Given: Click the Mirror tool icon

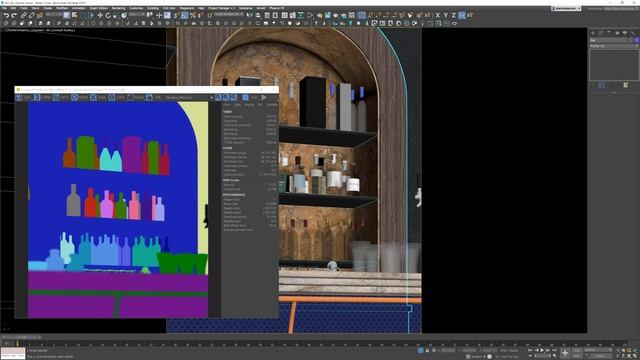Looking at the screenshot, I should coord(249,15).
